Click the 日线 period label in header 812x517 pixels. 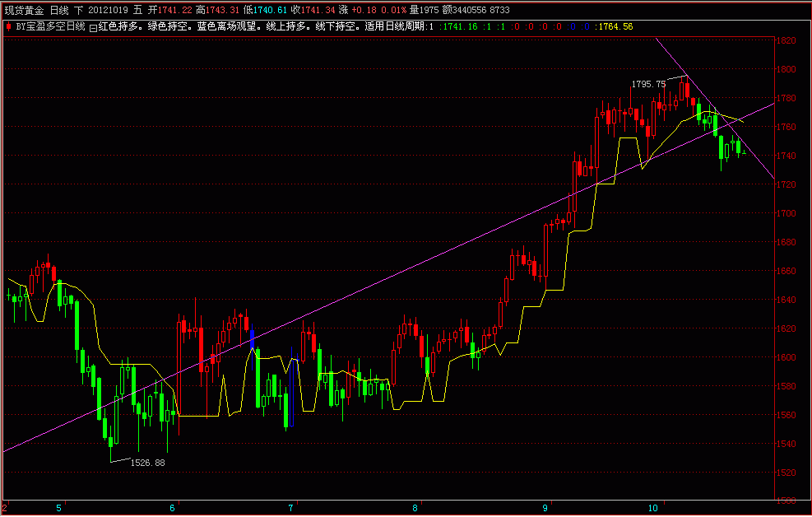coord(59,10)
